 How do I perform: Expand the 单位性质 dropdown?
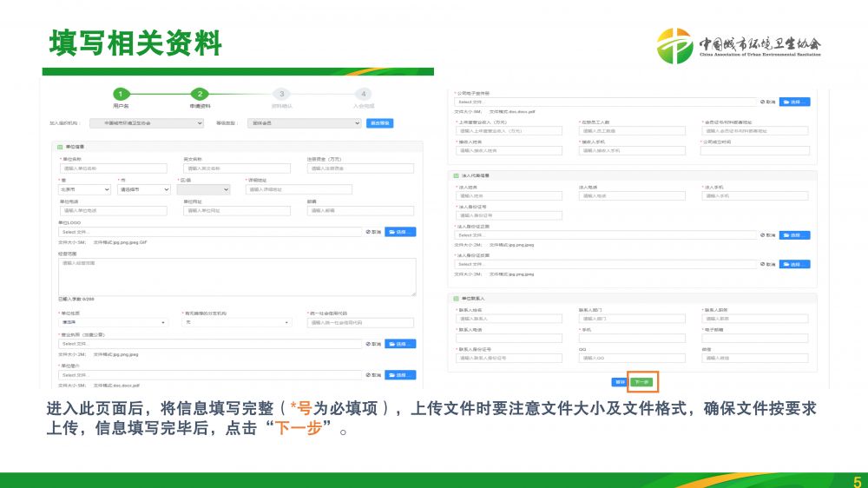point(113,322)
